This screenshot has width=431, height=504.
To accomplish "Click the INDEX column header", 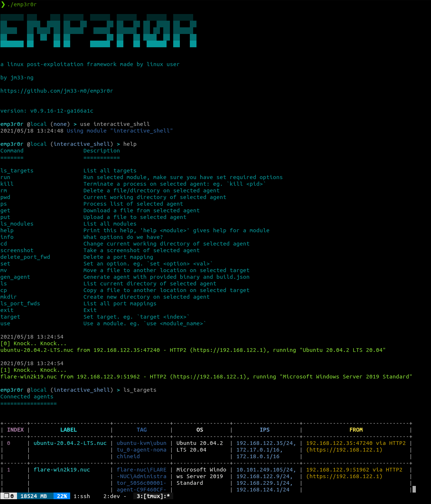I will coord(16,430).
